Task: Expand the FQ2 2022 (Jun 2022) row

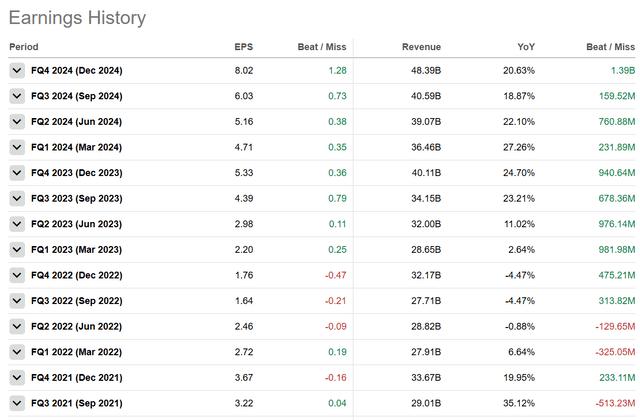Action: pos(17,325)
